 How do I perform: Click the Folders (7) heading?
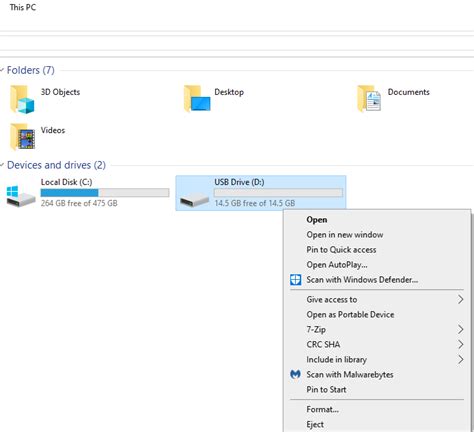pos(31,70)
